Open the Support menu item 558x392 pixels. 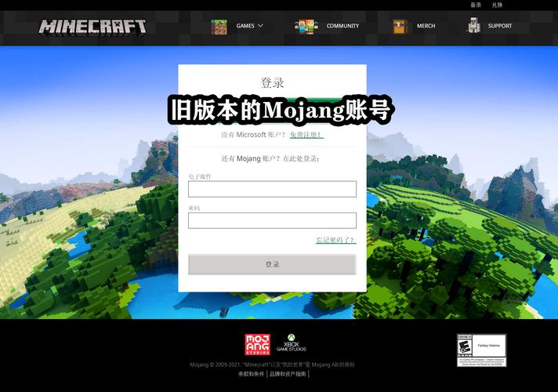coord(500,26)
